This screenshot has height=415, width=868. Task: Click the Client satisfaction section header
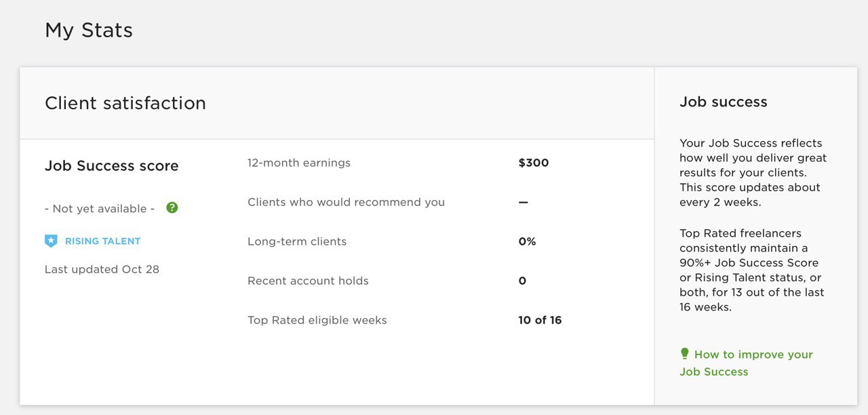(x=125, y=103)
